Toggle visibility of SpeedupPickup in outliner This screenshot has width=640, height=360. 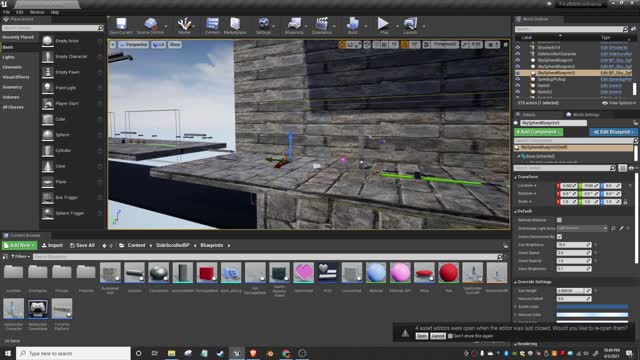coord(518,79)
